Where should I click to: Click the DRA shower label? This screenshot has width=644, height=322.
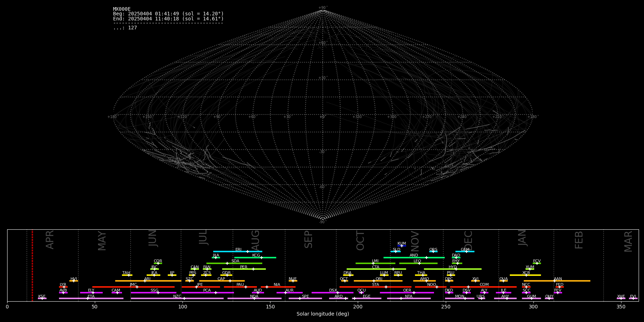(347, 273)
